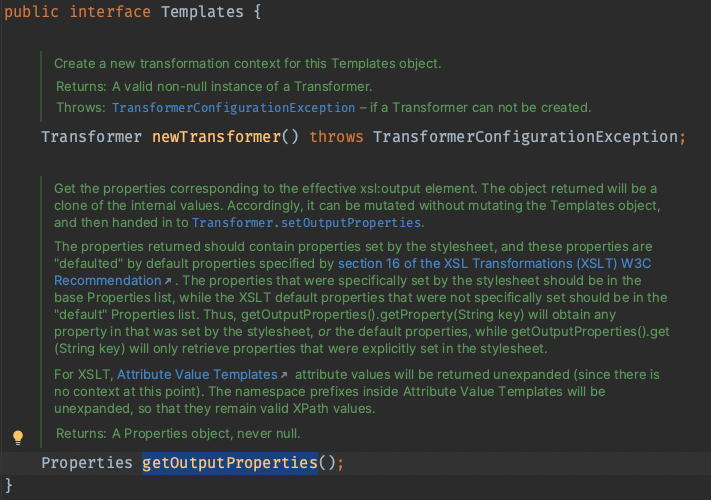Click the Transformer return type in code
711x500 pixels.
pos(91,136)
